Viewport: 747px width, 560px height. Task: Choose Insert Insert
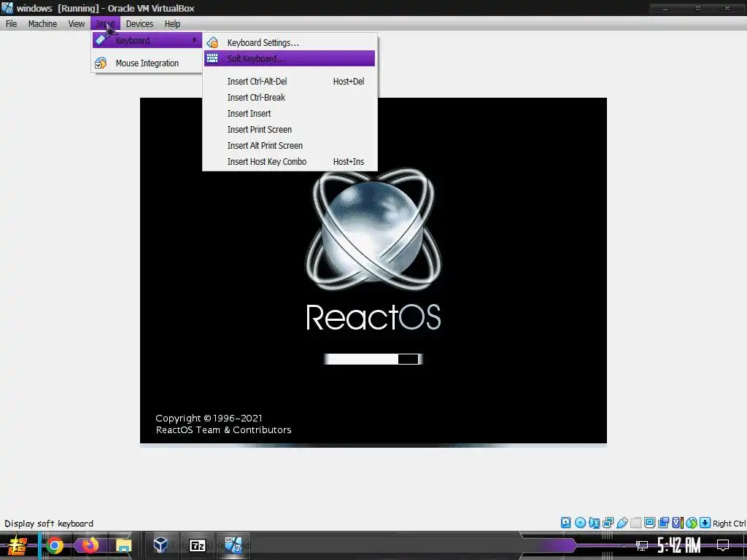click(x=290, y=114)
